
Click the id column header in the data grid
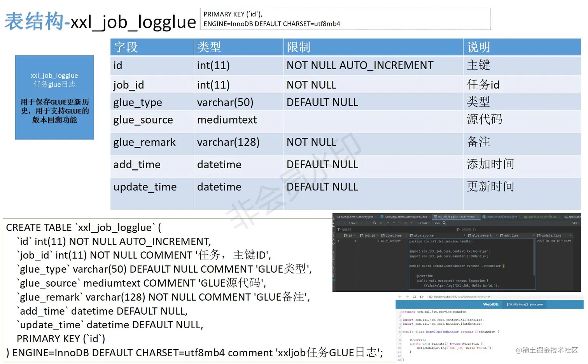(350, 235)
